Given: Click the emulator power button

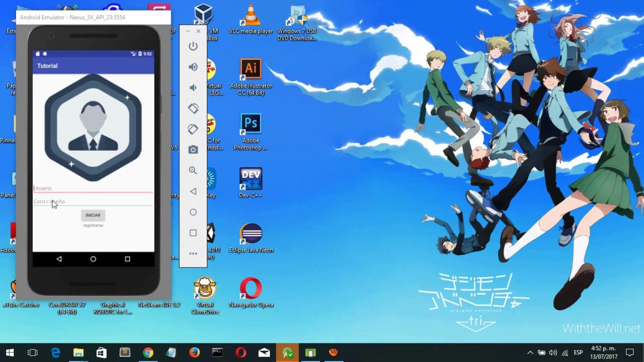Looking at the screenshot, I should pyautogui.click(x=193, y=46).
